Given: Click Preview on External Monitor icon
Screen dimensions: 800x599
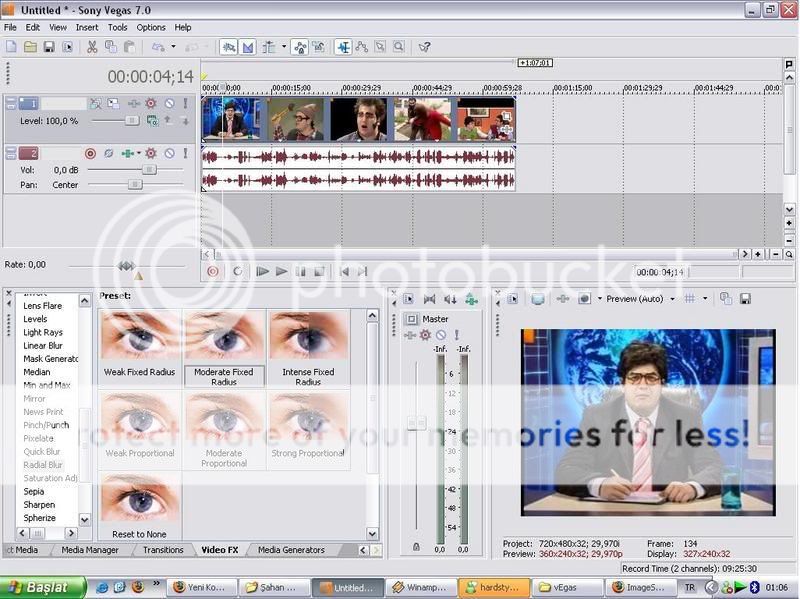Looking at the screenshot, I should [x=538, y=299].
